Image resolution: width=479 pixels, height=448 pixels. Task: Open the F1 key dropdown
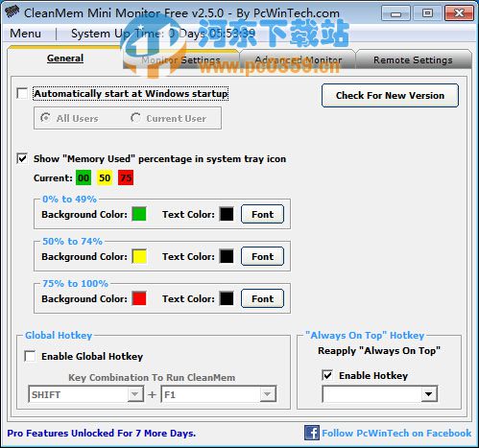coord(268,394)
